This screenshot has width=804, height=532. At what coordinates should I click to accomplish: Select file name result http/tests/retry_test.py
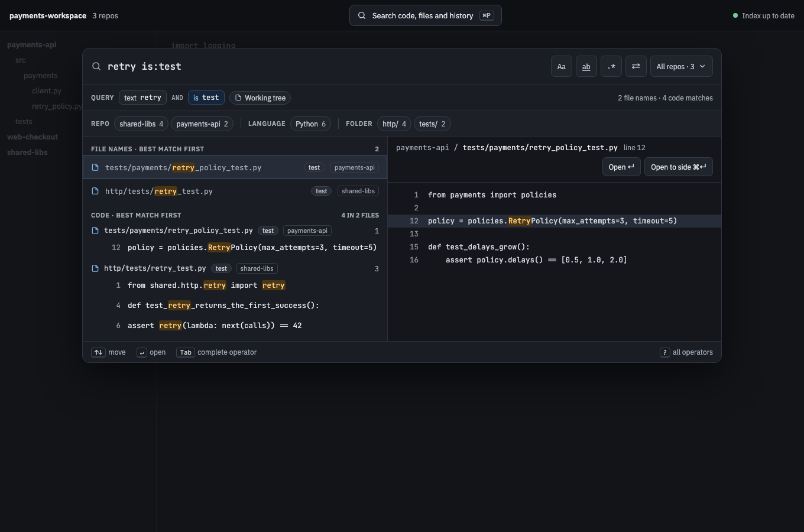(235, 192)
